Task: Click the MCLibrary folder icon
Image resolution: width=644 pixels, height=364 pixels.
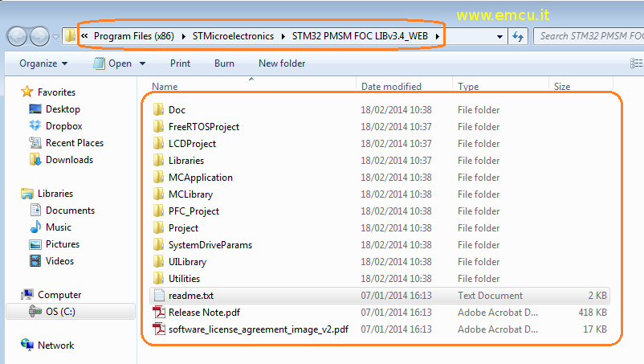Action: [x=158, y=194]
